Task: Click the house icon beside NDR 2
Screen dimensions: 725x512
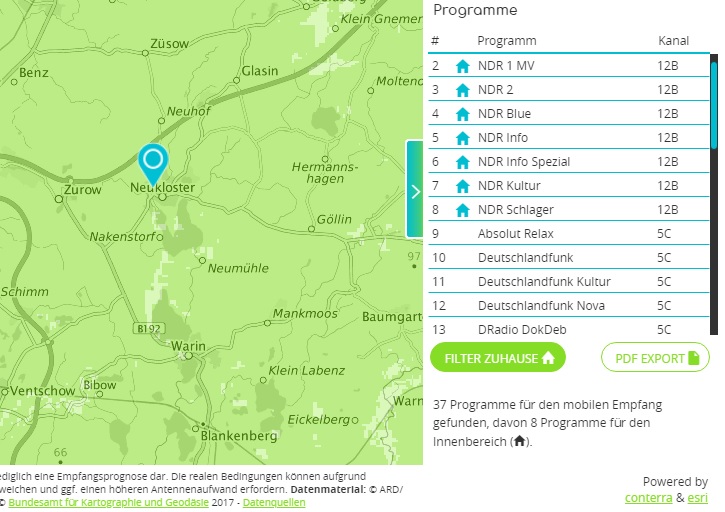Action: pyautogui.click(x=462, y=90)
